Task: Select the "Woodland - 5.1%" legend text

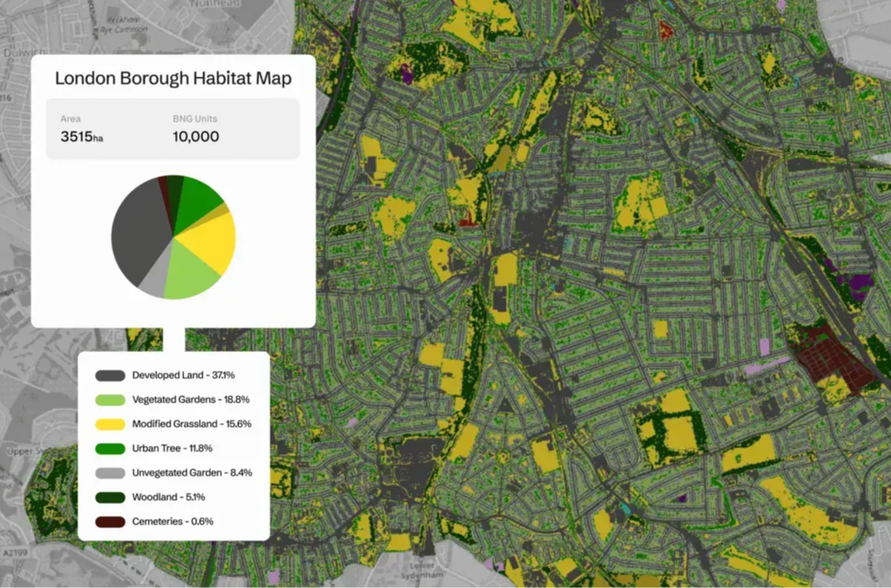Action: coord(168,498)
